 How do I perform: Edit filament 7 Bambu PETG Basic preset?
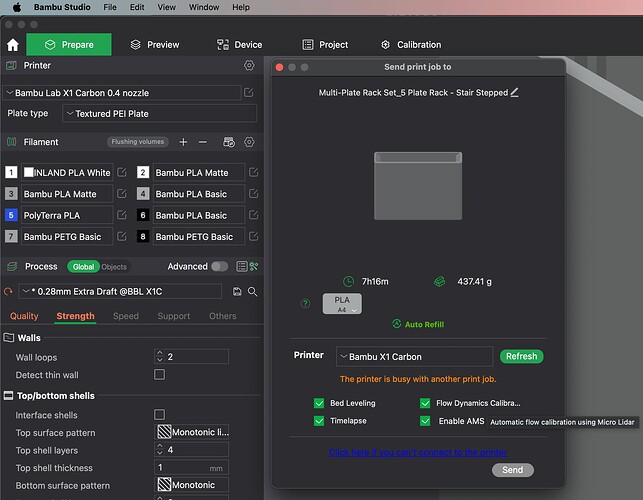pos(122,236)
